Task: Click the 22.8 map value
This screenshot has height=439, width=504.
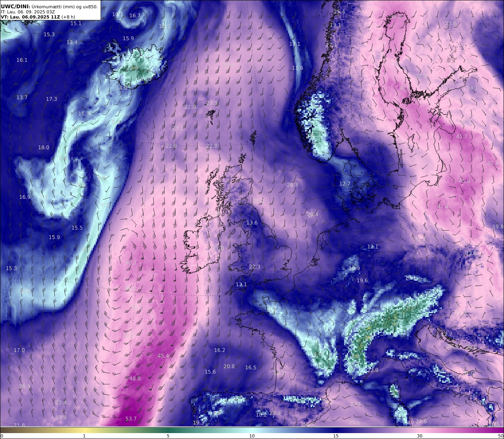Action: 212,146
